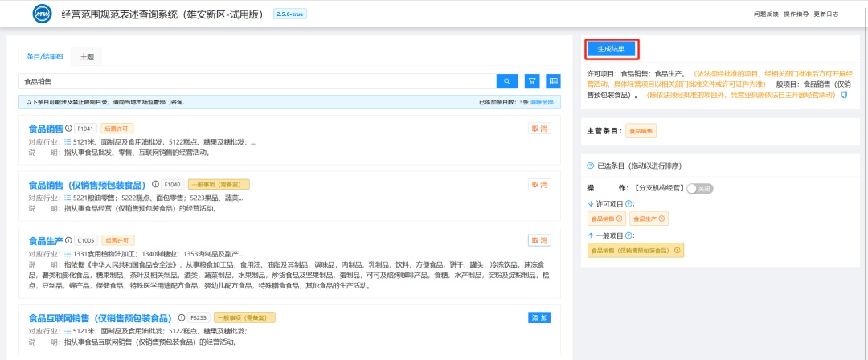
Task: Click info icon beside F3235 code
Action: coord(181,318)
